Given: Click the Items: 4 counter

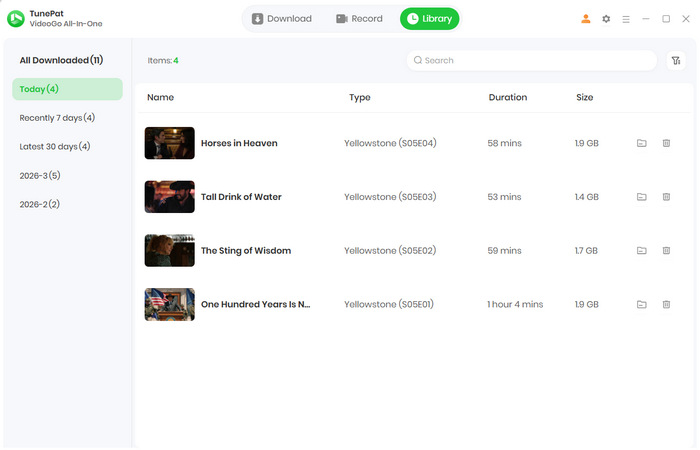Looking at the screenshot, I should 163,60.
